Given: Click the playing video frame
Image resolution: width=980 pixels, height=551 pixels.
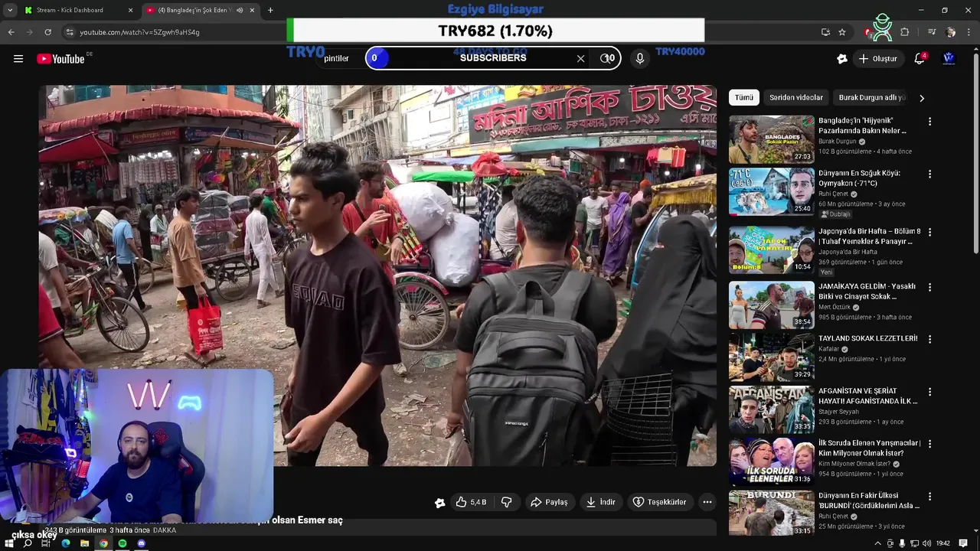Looking at the screenshot, I should (378, 275).
